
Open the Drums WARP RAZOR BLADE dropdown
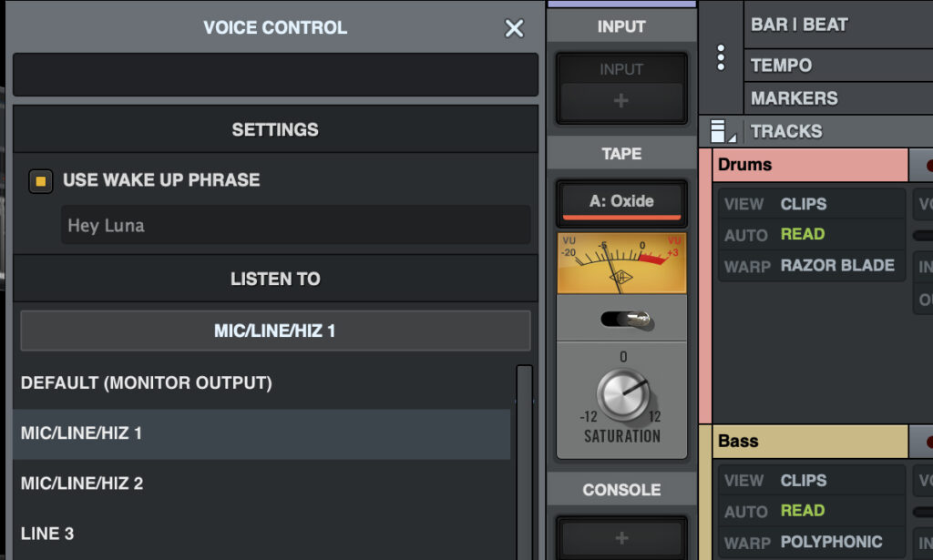pos(811,266)
